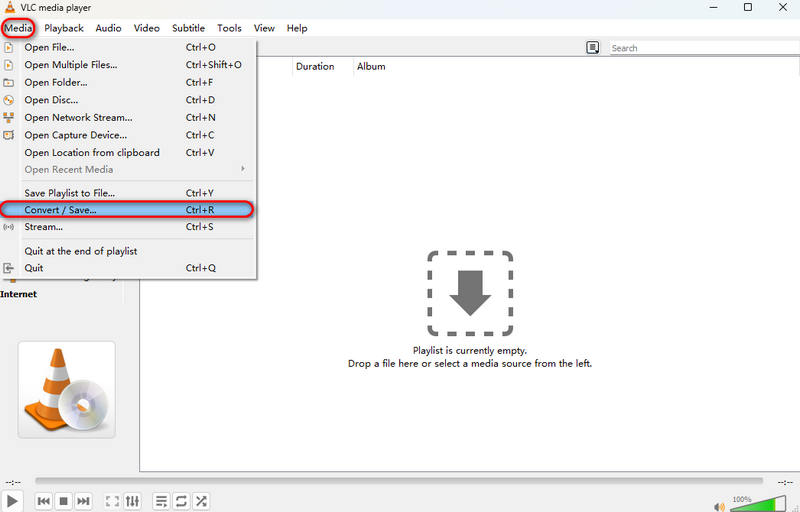Click the Album column header
The image size is (800, 512).
pos(371,67)
